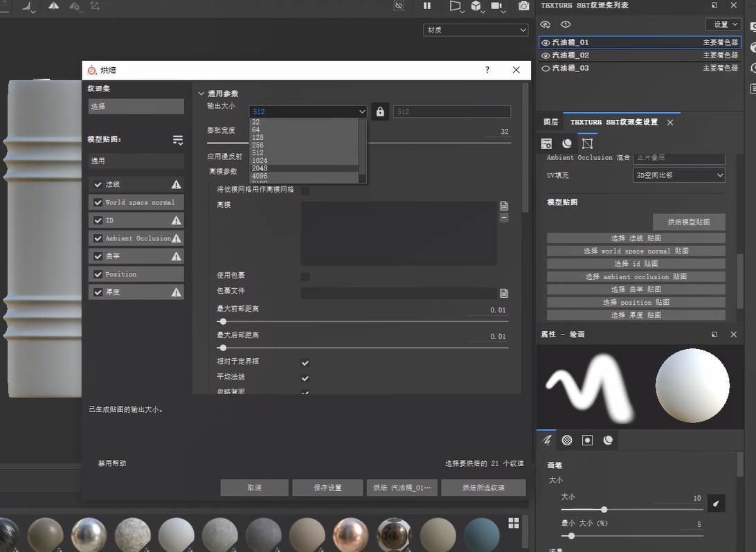Switch to the 图层 tab
This screenshot has width=756, height=552.
[550, 122]
